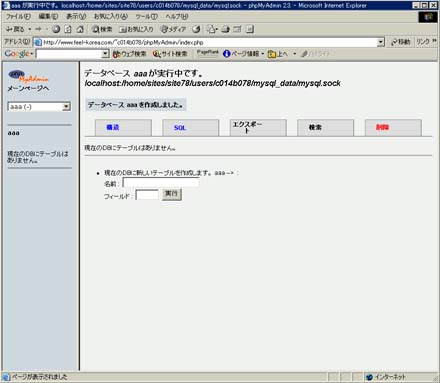Go back with the 戻る button
Screen dimensions: 440x383
click(15, 29)
